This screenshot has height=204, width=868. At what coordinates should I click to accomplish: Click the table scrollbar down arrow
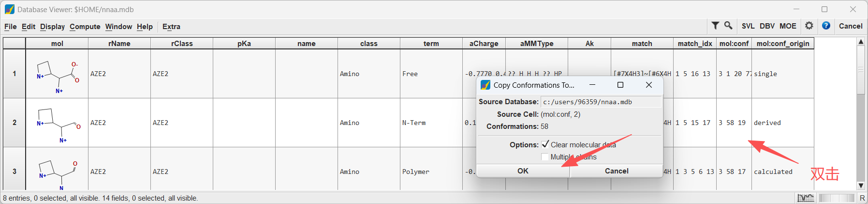click(x=861, y=186)
